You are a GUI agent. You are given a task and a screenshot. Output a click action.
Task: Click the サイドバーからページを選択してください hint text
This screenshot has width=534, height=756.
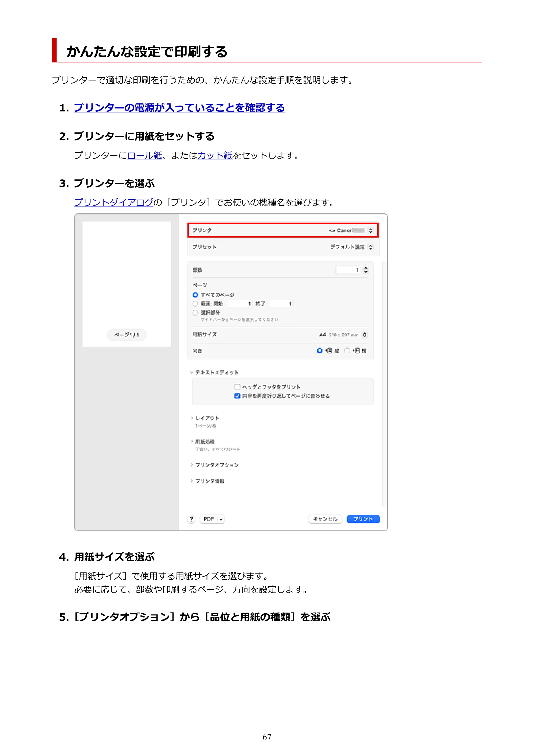239,319
